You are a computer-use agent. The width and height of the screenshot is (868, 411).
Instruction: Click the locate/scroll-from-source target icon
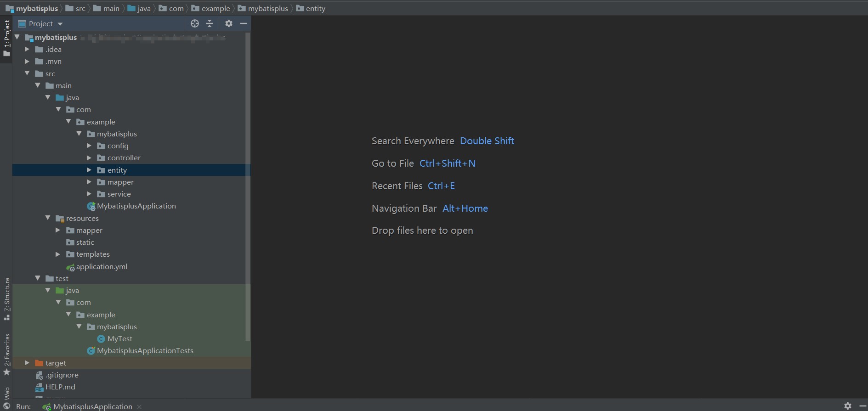[x=195, y=23]
